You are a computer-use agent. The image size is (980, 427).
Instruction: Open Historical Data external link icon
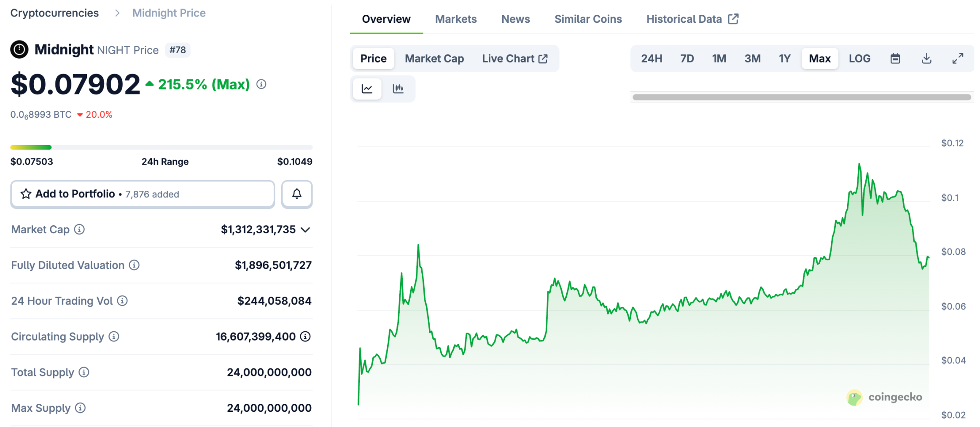point(733,19)
